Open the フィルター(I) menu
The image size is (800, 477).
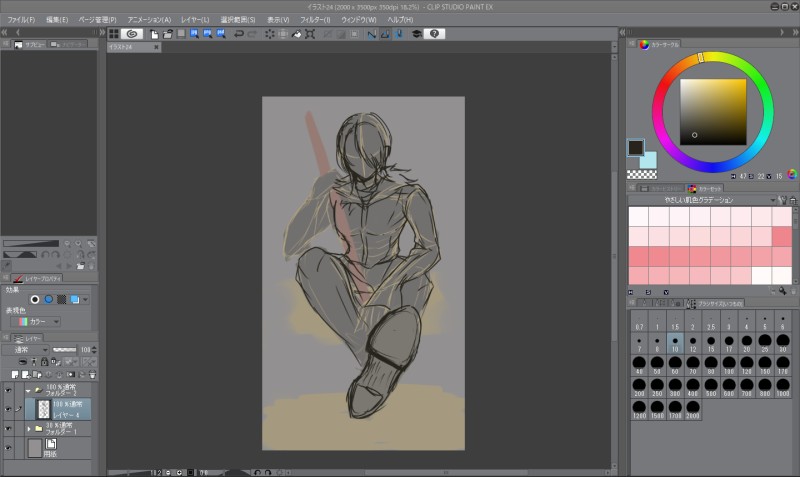click(x=315, y=19)
